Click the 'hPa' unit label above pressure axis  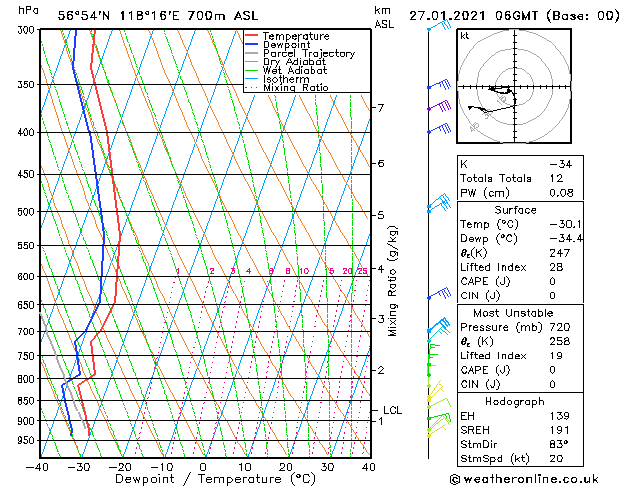pos(28,10)
